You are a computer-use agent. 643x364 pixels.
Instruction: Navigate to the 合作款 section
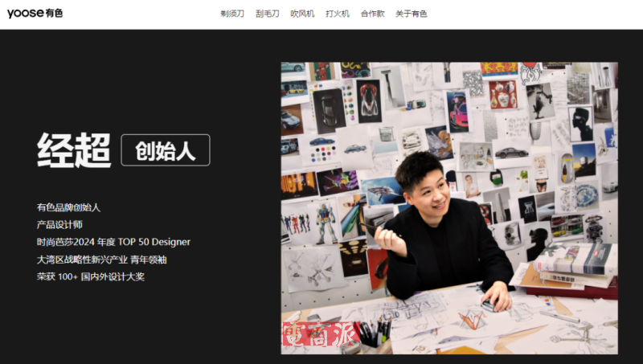coord(372,14)
